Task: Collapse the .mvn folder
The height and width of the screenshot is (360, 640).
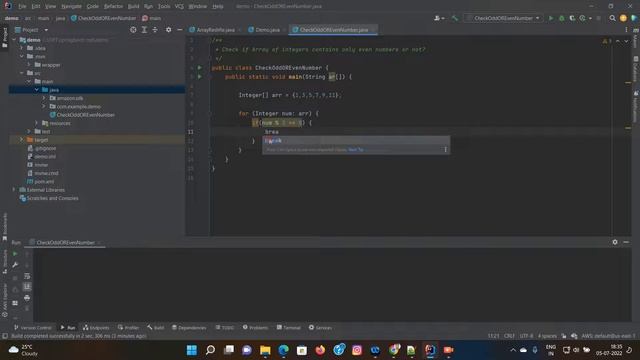Action: (22, 56)
